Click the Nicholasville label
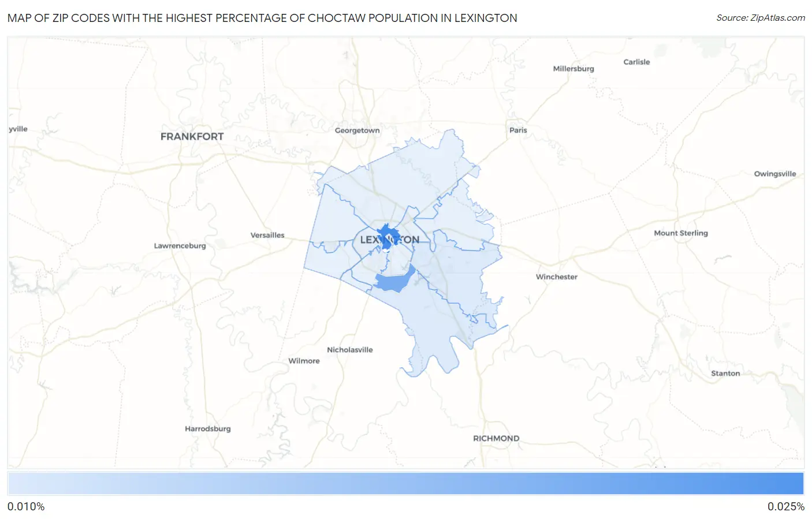The width and height of the screenshot is (812, 519). click(350, 350)
